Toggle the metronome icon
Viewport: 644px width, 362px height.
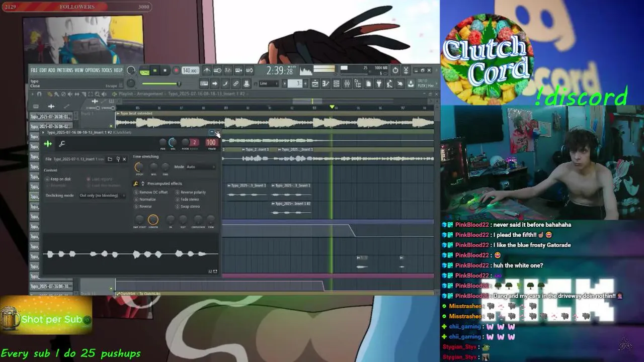(207, 70)
